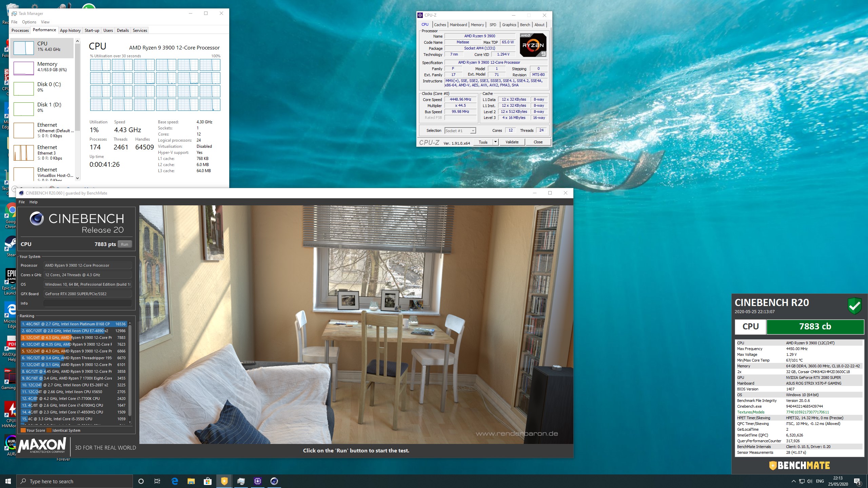Switch to App history tab

point(70,30)
